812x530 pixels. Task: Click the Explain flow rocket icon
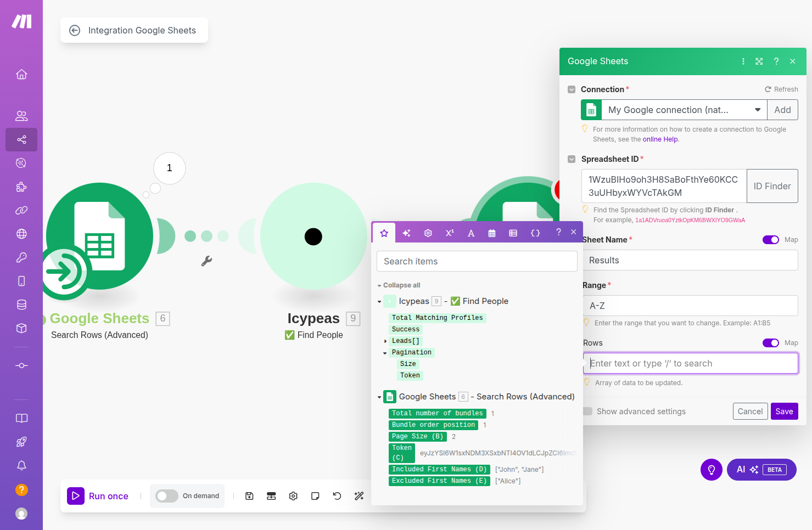pyautogui.click(x=21, y=442)
